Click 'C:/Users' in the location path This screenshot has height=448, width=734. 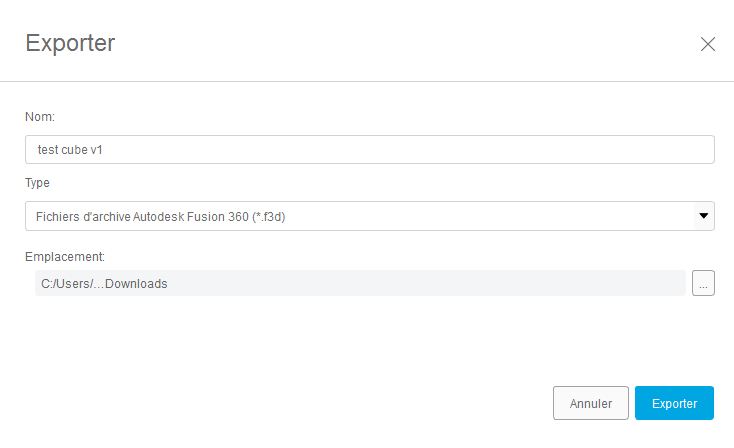coord(61,284)
